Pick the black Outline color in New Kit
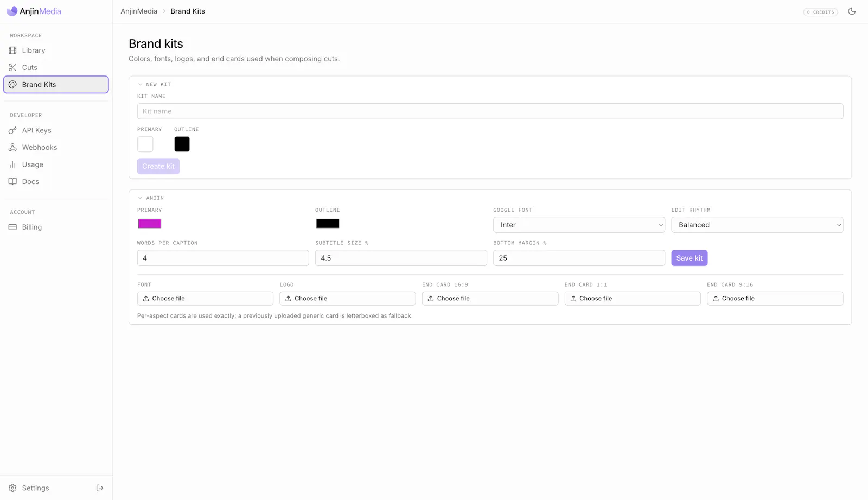The image size is (868, 500). 182,144
